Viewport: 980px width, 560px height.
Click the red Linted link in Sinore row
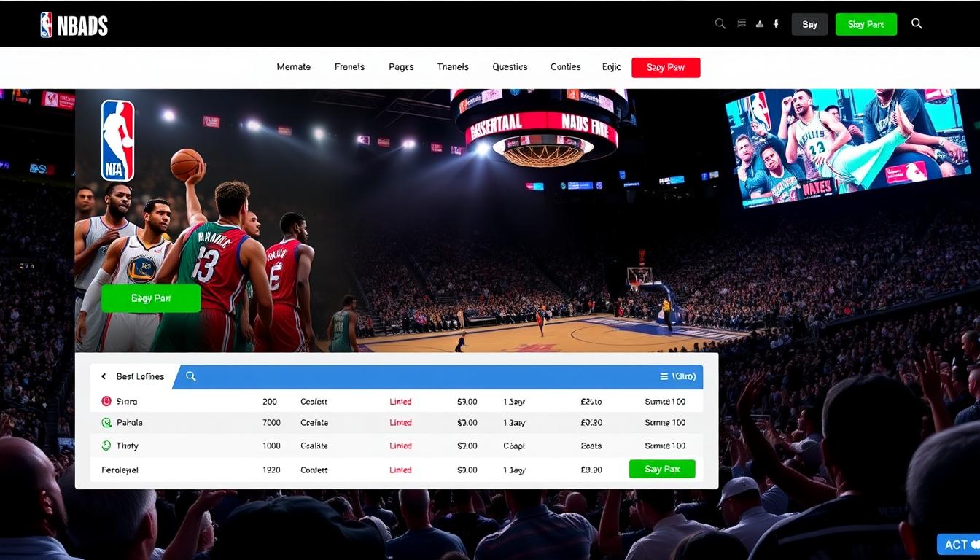point(400,402)
